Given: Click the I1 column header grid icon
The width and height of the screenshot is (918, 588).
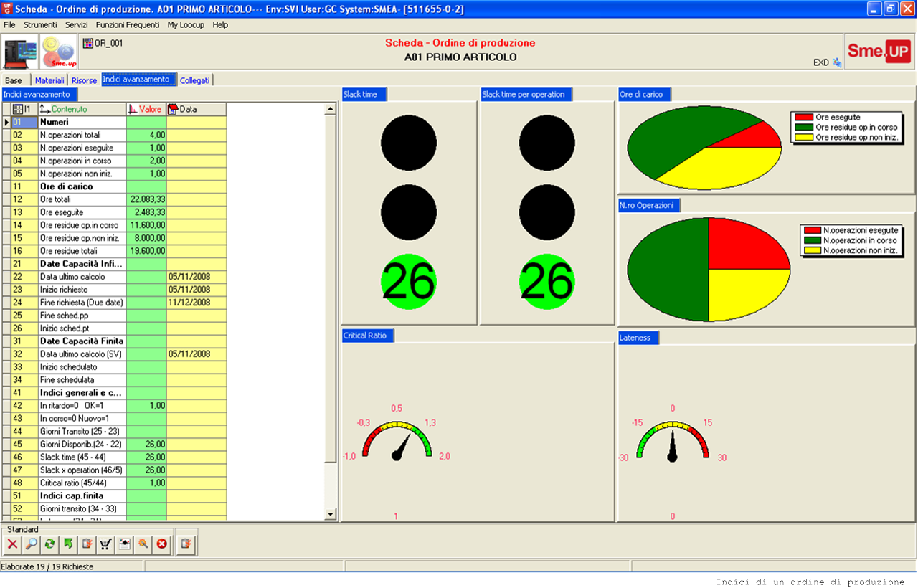Looking at the screenshot, I should pyautogui.click(x=19, y=109).
